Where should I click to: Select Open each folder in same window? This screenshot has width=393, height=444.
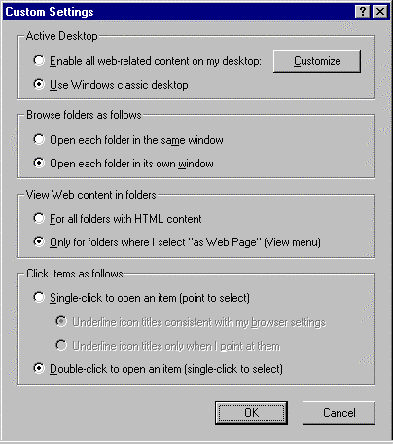pos(39,139)
